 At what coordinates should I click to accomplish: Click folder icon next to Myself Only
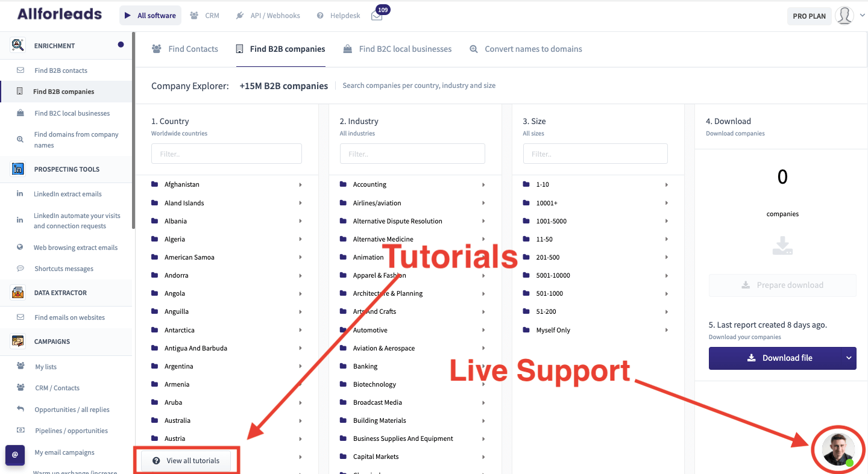click(x=526, y=330)
